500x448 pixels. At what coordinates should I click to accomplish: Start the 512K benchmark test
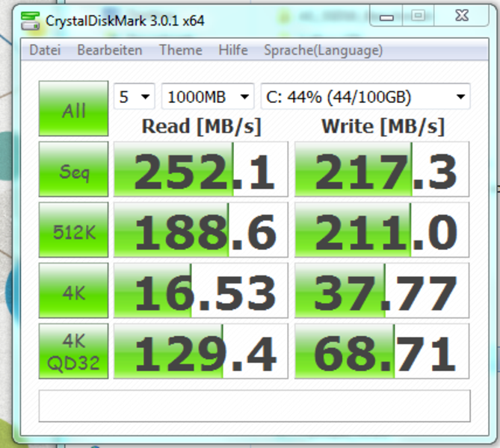click(74, 230)
